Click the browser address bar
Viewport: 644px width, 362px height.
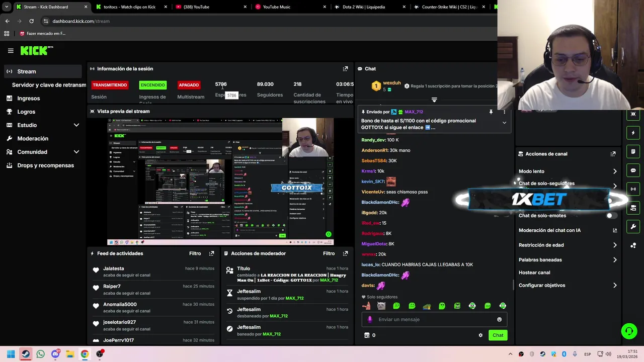[267, 21]
